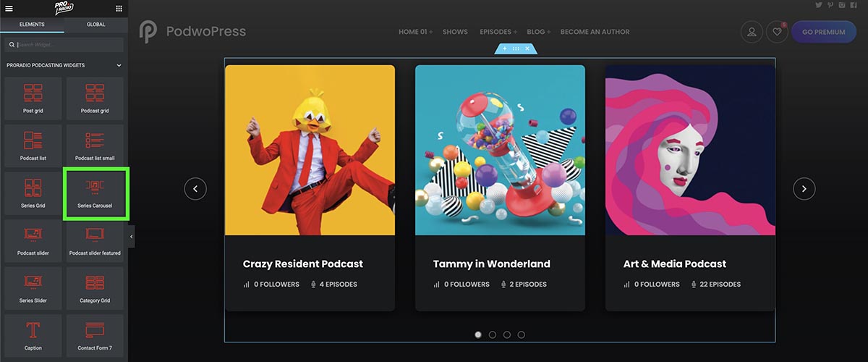
Task: Open the user account icon
Action: coord(752,32)
